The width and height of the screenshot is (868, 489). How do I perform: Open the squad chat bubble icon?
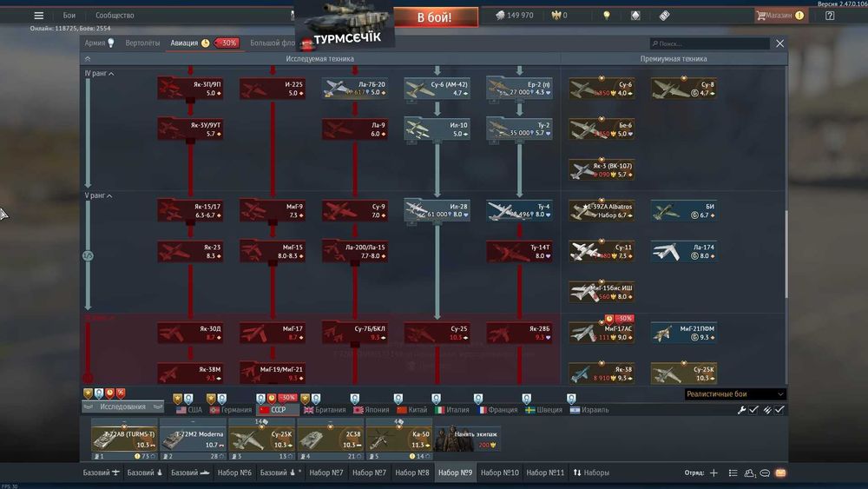coord(765,473)
